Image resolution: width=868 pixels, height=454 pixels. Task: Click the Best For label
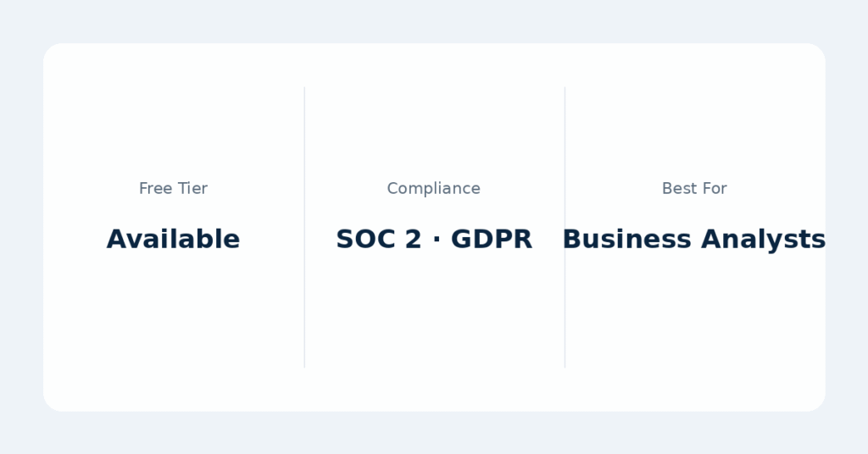point(694,189)
